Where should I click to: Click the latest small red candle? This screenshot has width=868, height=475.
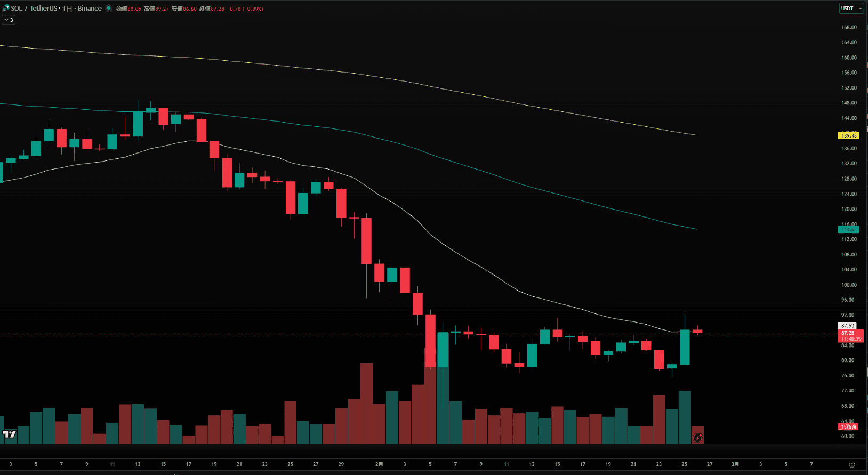697,332
